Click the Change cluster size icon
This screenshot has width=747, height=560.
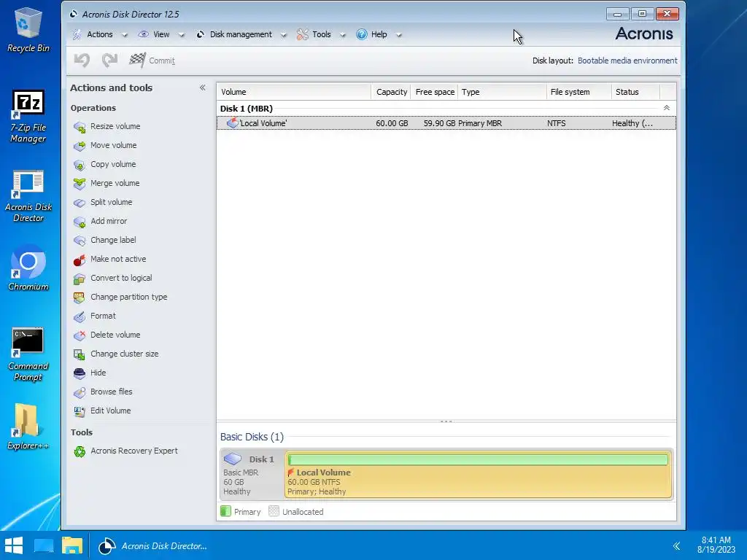pyautogui.click(x=79, y=354)
